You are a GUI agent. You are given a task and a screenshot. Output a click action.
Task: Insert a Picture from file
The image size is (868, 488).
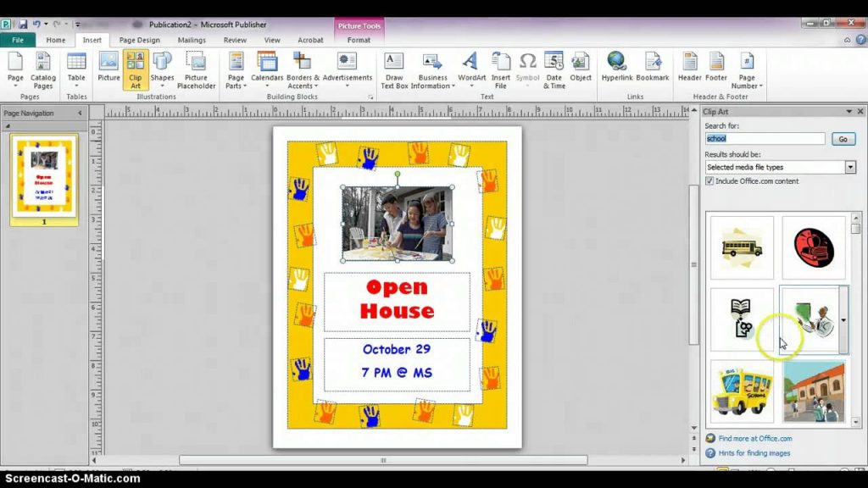point(108,69)
